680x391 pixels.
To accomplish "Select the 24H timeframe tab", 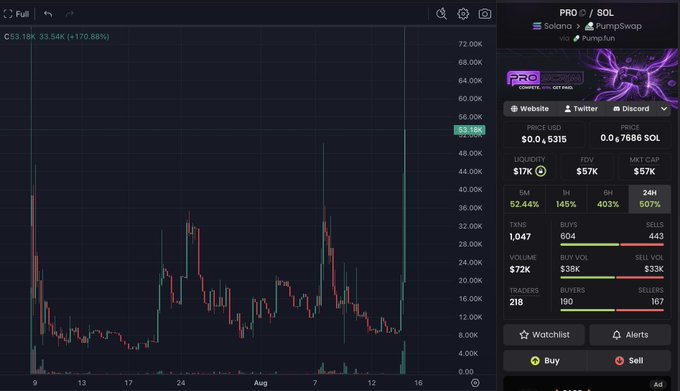I will [650, 199].
